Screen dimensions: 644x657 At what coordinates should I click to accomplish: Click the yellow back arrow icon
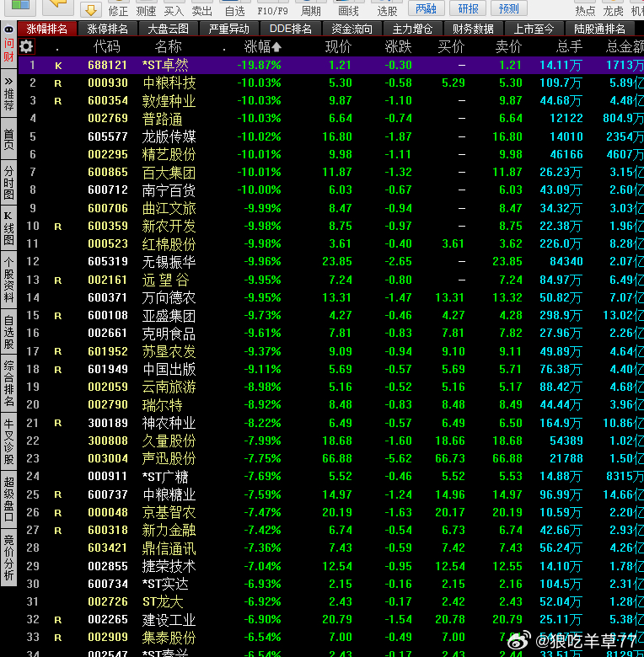[x=58, y=6]
